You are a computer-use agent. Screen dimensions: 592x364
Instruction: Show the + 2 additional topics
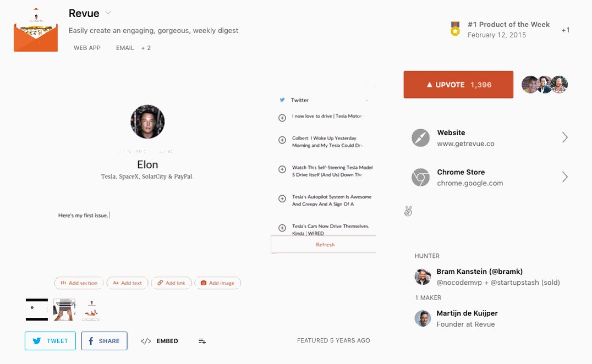[146, 48]
